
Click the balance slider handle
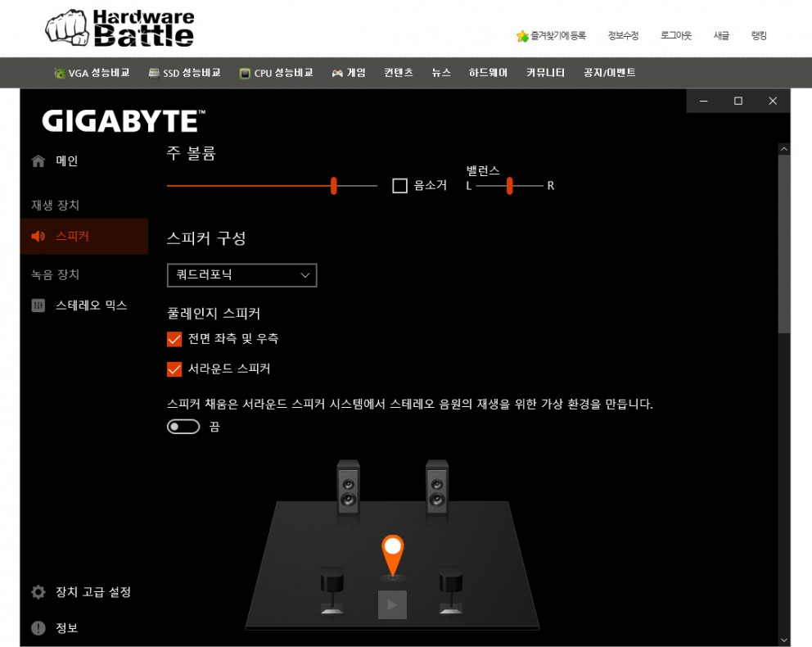click(x=510, y=185)
